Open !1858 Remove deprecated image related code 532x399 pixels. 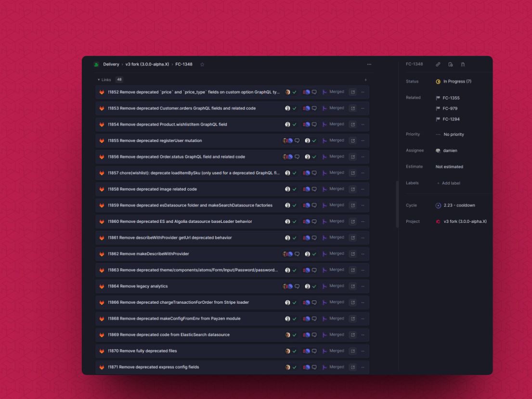(x=152, y=189)
